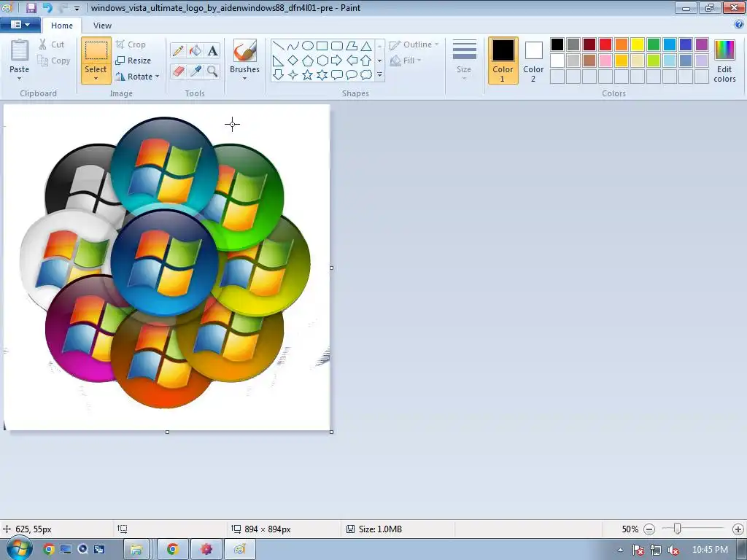The width and height of the screenshot is (747, 560).
Task: Click the Paste clipboard button
Action: click(x=20, y=56)
